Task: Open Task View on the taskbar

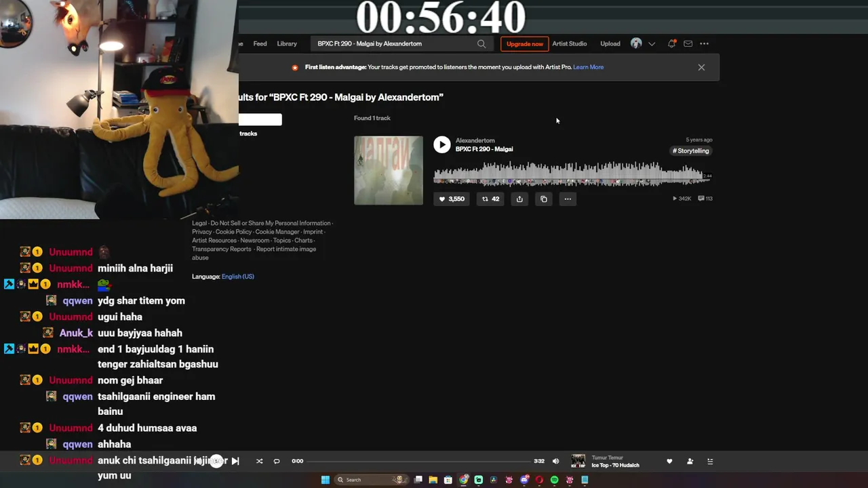Action: 418,480
